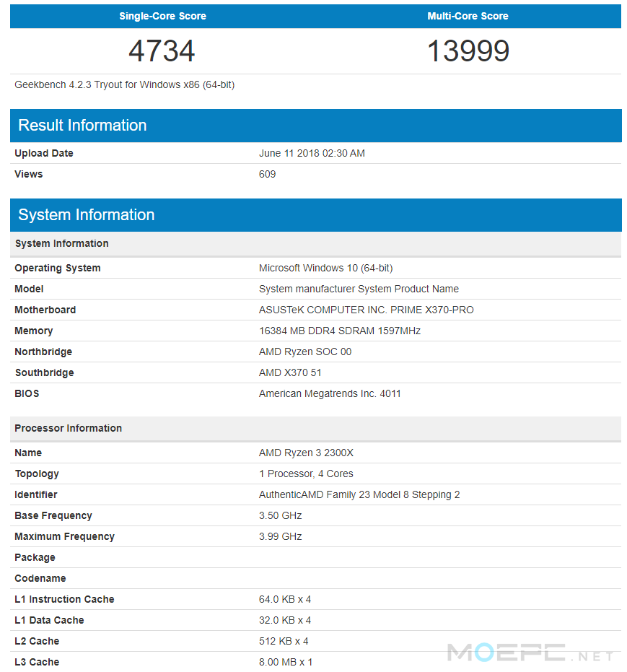Image resolution: width=627 pixels, height=672 pixels.
Task: Select the views count "609"
Action: (267, 175)
